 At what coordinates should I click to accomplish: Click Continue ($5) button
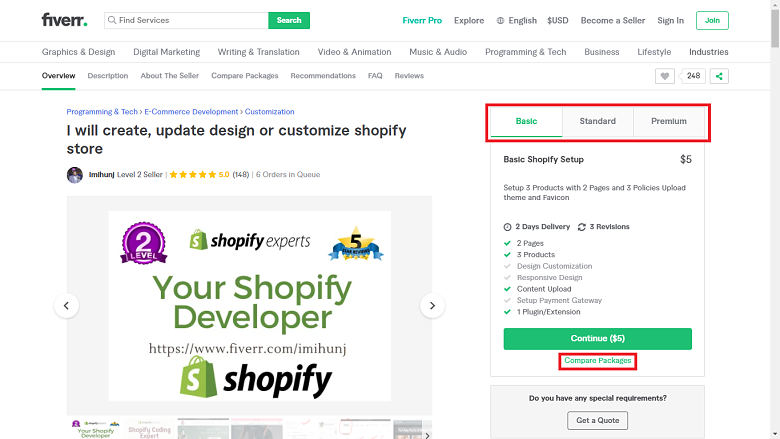point(597,339)
